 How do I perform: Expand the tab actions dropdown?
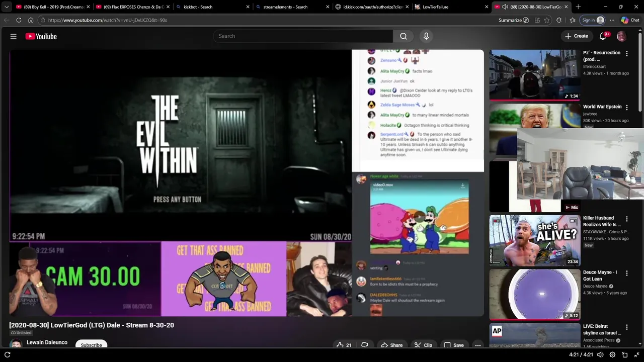point(7,7)
